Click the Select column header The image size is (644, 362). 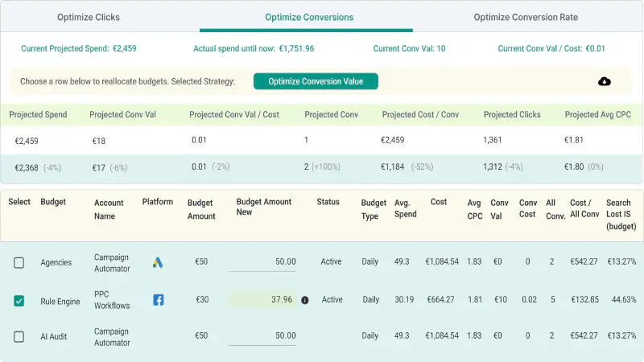click(x=19, y=202)
